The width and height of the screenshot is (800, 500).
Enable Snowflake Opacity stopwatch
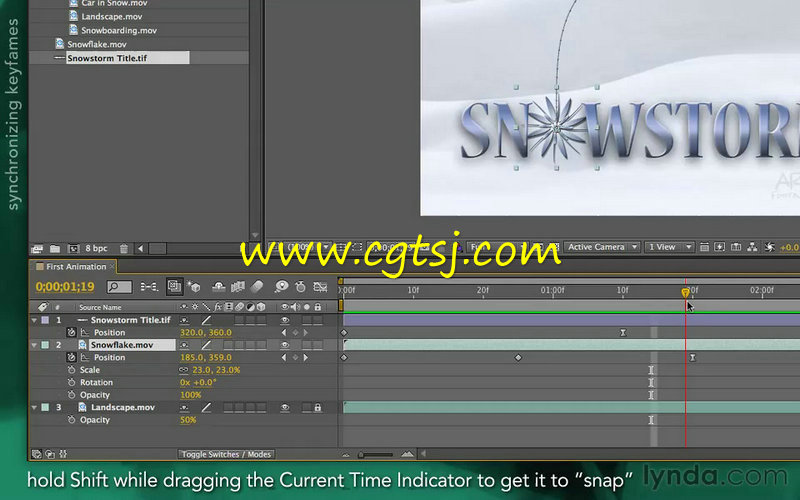[x=71, y=395]
